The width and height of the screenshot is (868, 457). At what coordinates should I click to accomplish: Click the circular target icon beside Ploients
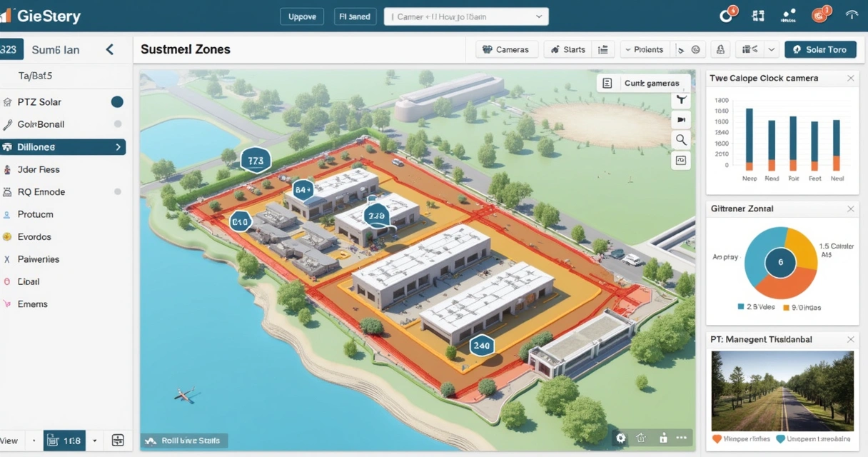point(696,50)
